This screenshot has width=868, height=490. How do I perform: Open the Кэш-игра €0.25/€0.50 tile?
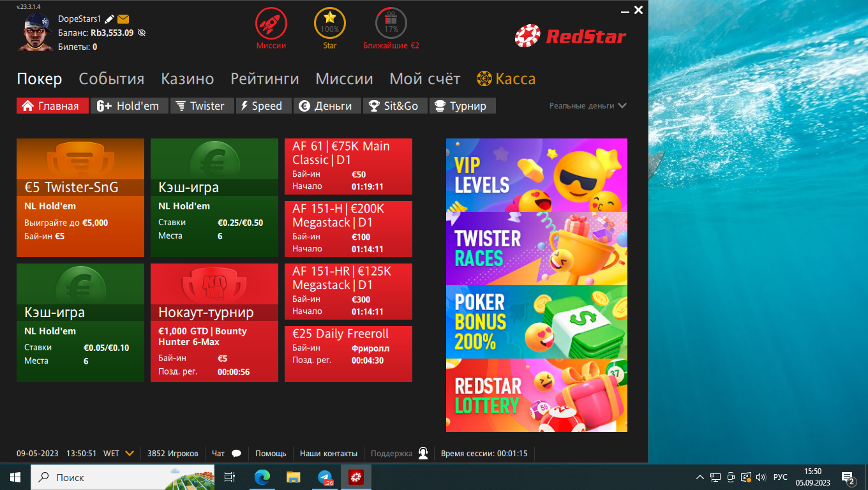[214, 198]
